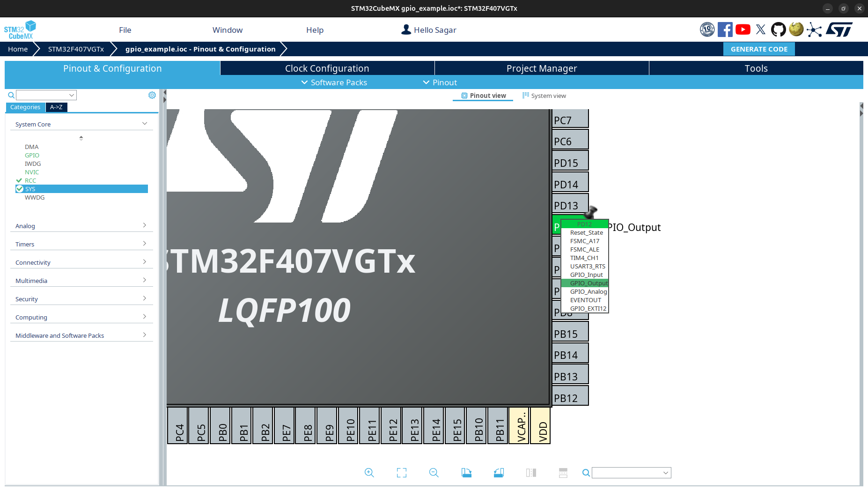Click the peripheral search magnifier icon

(x=11, y=95)
